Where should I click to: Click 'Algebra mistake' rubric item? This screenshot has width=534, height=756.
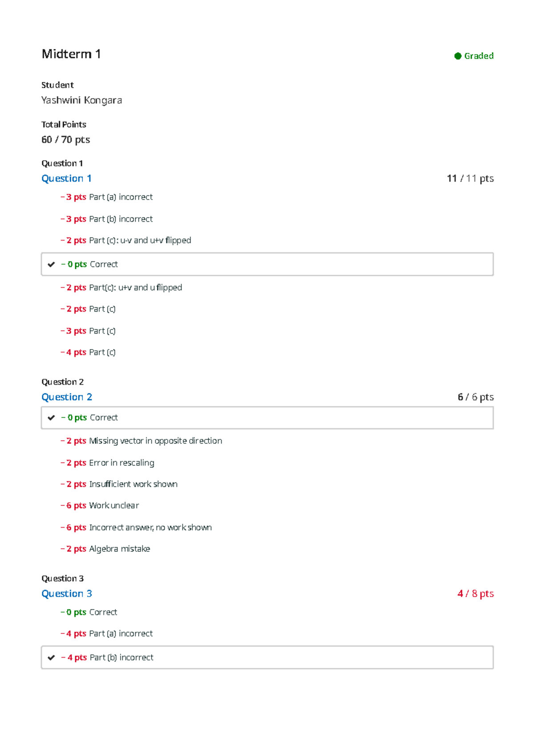click(x=105, y=549)
